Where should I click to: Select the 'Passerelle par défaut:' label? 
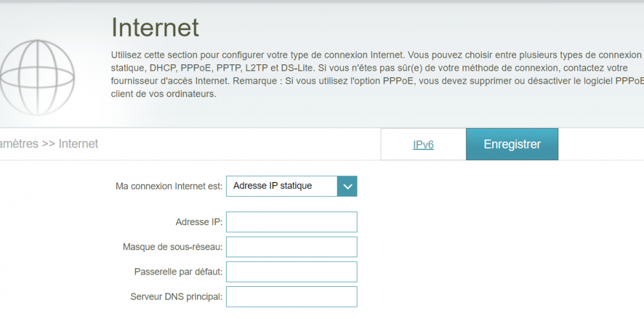click(x=178, y=272)
